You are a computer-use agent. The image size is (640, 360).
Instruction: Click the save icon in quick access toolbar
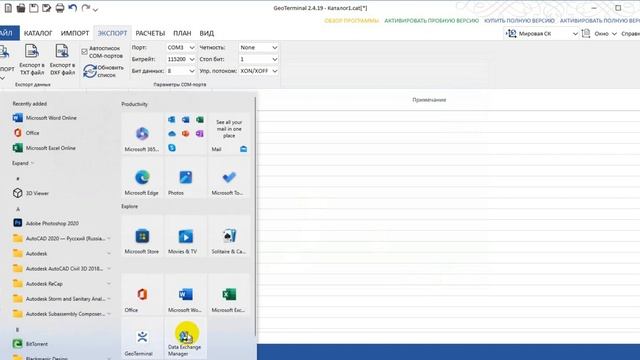[34, 8]
